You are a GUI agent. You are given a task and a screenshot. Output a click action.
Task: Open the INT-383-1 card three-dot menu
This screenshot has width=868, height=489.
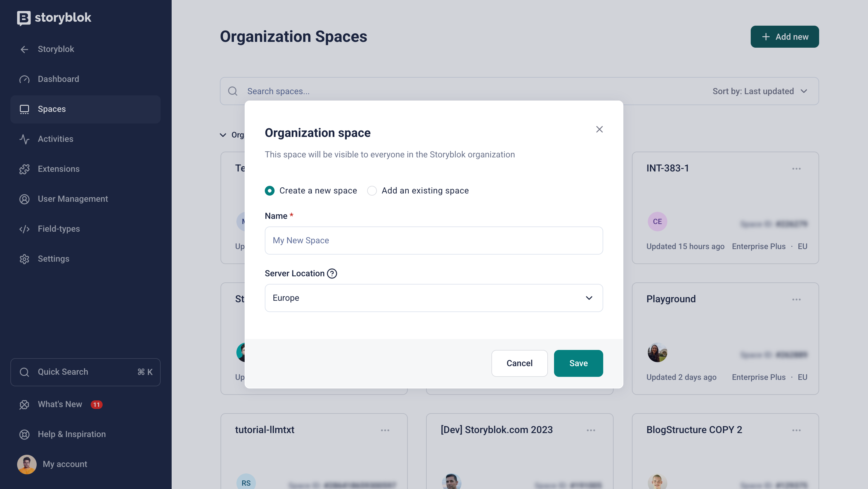coord(796,169)
